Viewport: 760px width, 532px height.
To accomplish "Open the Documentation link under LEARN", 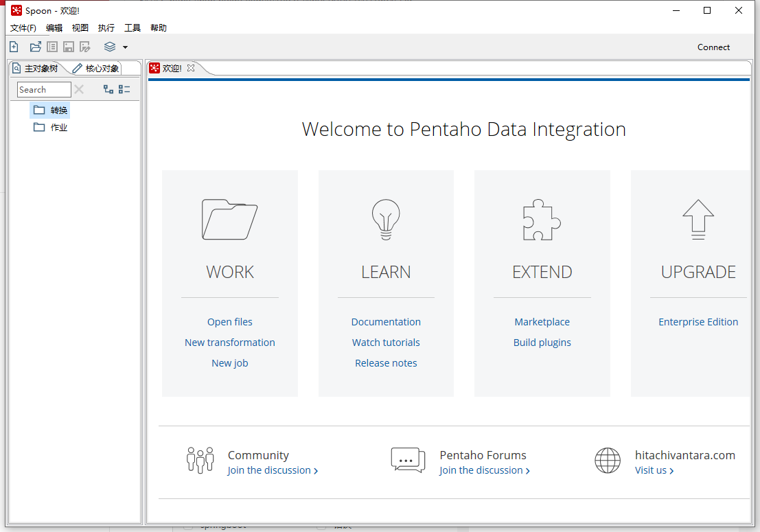I will pyautogui.click(x=386, y=321).
